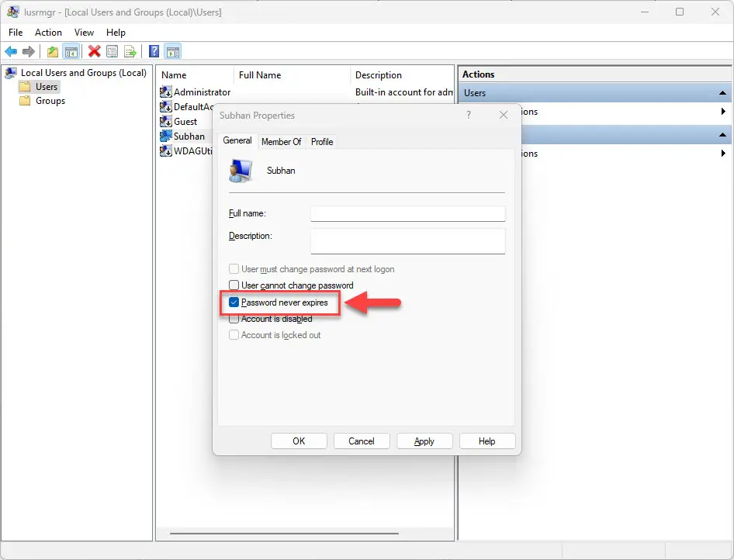Click OK in Subhan Properties
Screen dimensions: 734x560
tap(299, 441)
